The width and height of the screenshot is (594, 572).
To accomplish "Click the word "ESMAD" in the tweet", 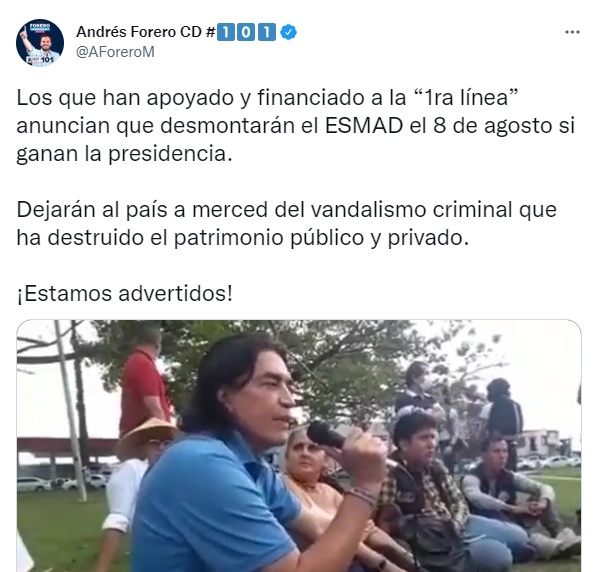I will point(364,125).
